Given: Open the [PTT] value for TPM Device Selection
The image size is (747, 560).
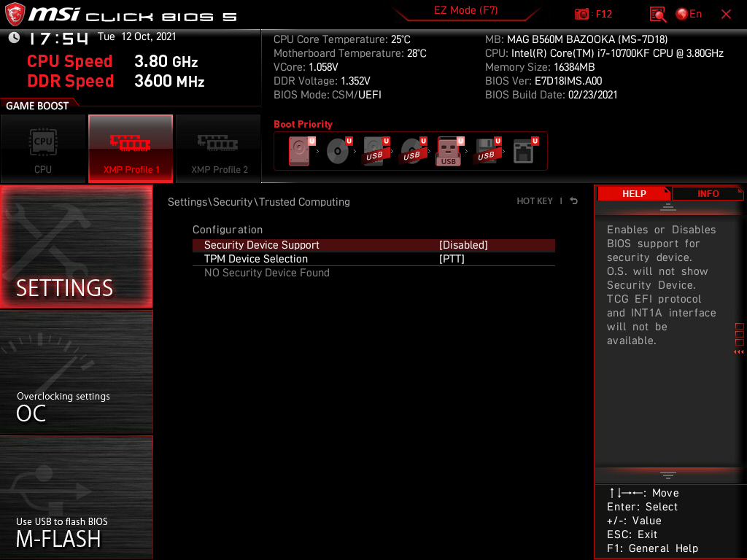Looking at the screenshot, I should point(452,259).
